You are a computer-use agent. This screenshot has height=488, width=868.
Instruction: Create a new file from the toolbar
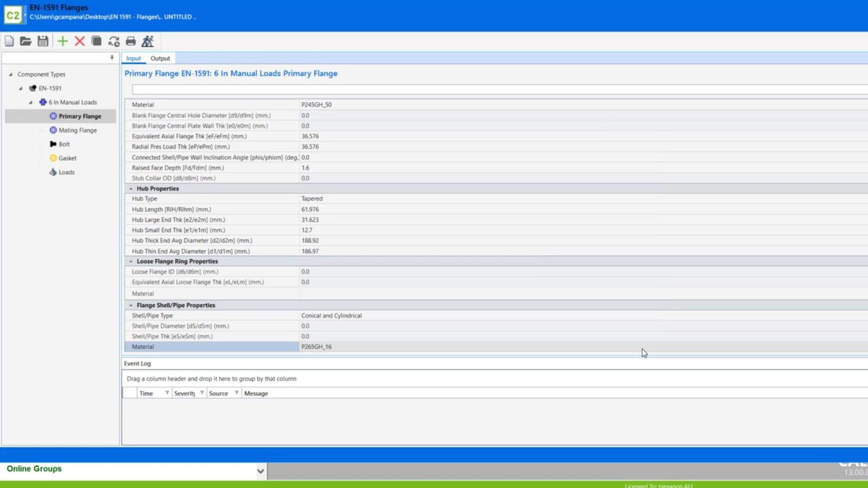[x=9, y=41]
